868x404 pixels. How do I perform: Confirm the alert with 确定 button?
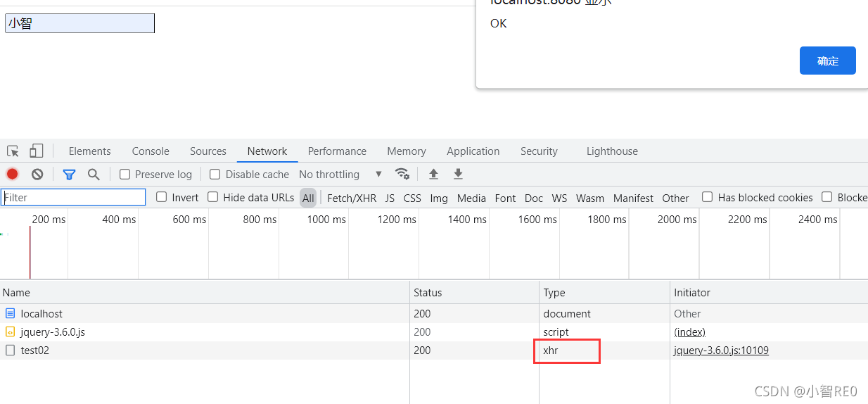pyautogui.click(x=828, y=61)
